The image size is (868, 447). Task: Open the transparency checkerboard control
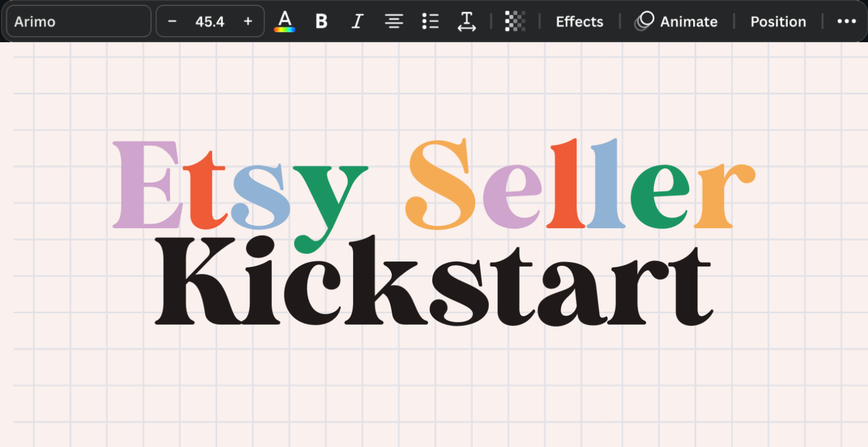click(x=515, y=22)
